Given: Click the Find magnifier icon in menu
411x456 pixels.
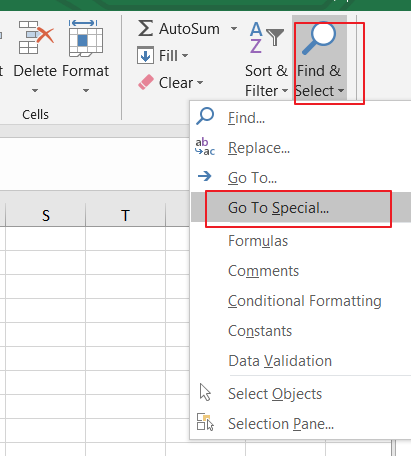Looking at the screenshot, I should tap(205, 116).
